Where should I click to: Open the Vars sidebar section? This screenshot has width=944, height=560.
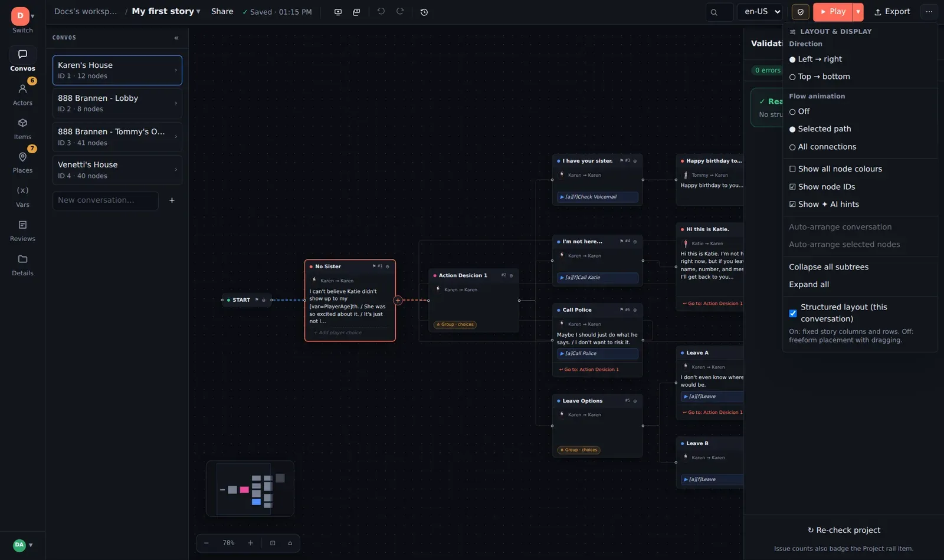[x=22, y=196]
